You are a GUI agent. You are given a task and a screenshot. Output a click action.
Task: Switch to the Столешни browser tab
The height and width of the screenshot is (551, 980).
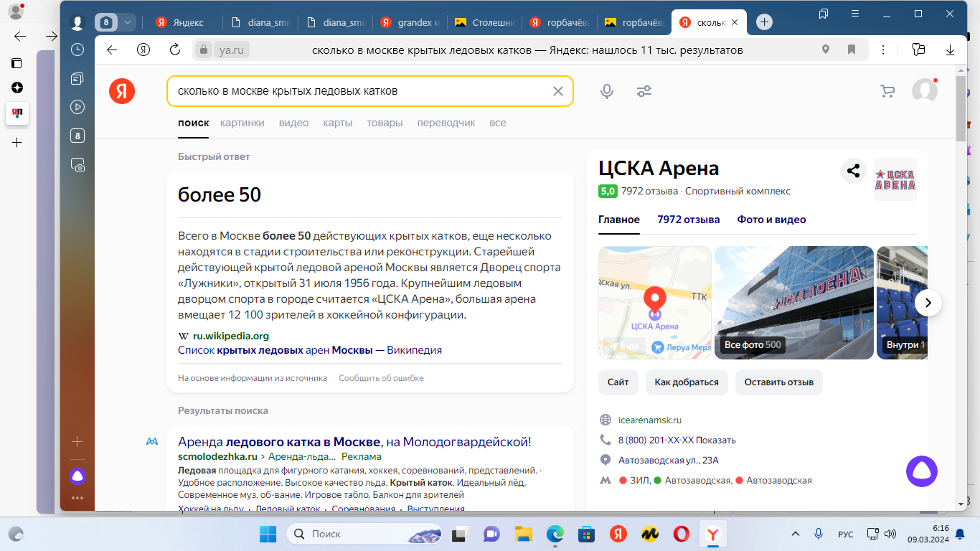[484, 22]
